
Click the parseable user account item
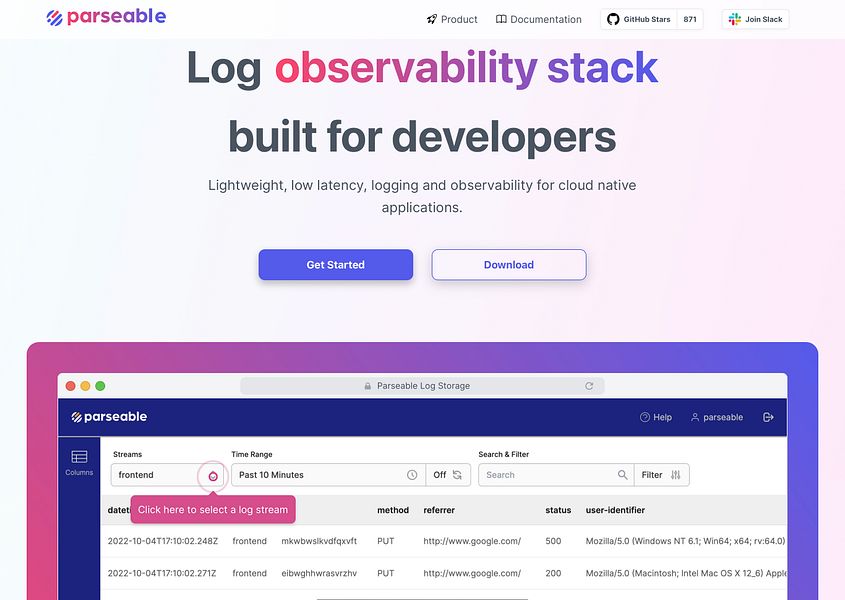tap(717, 417)
